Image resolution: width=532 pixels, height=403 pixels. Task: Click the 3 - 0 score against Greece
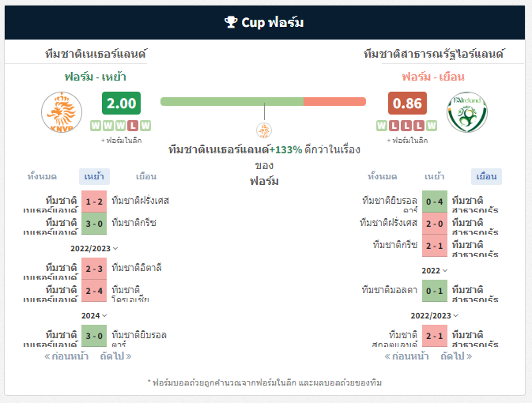[94, 224]
